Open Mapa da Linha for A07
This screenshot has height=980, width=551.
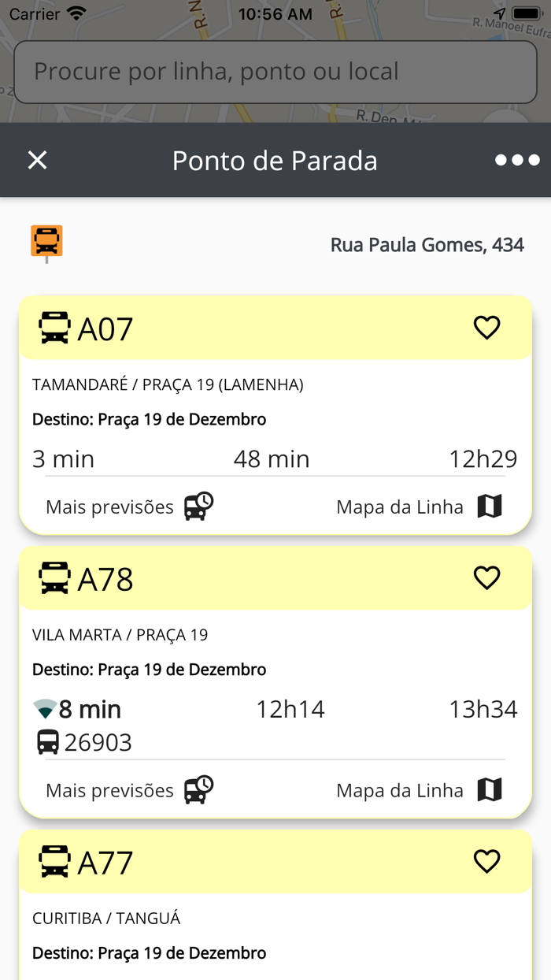(x=399, y=507)
